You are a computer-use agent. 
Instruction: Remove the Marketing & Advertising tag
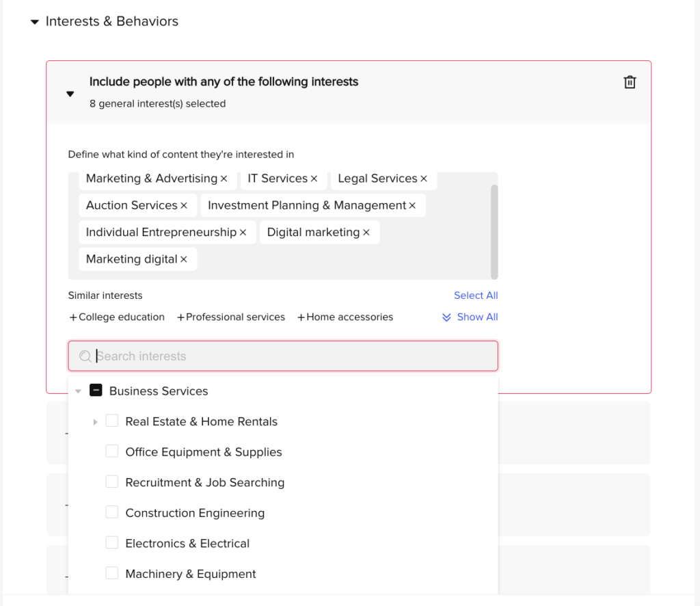pyautogui.click(x=224, y=179)
